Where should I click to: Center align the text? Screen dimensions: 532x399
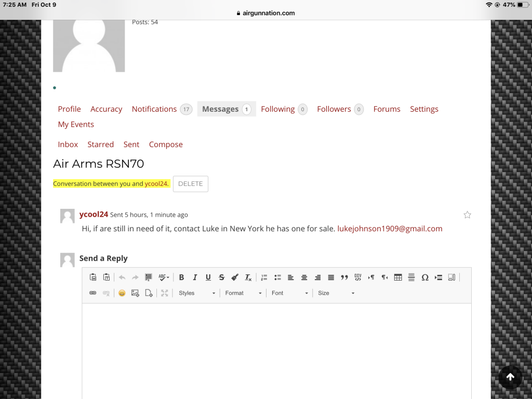point(304,277)
